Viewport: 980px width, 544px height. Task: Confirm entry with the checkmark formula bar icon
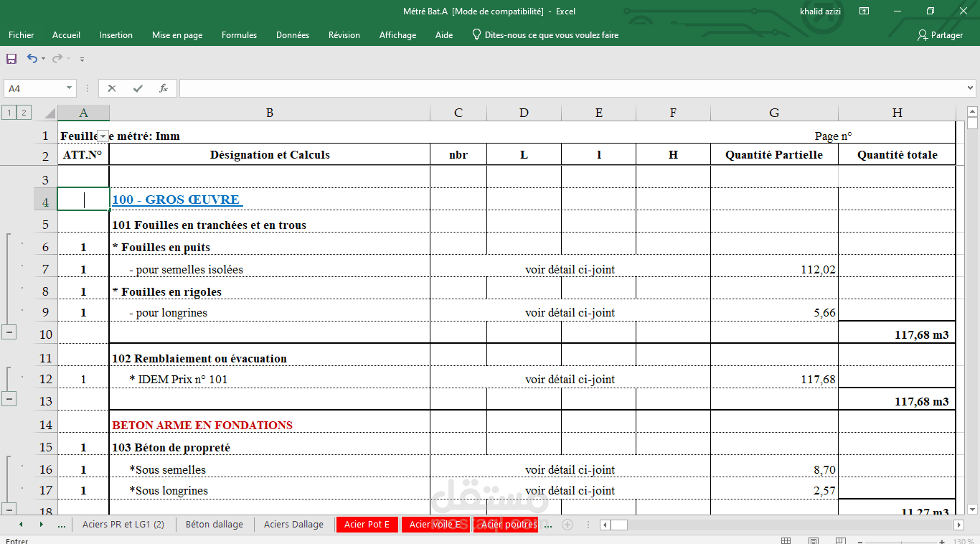pyautogui.click(x=138, y=88)
